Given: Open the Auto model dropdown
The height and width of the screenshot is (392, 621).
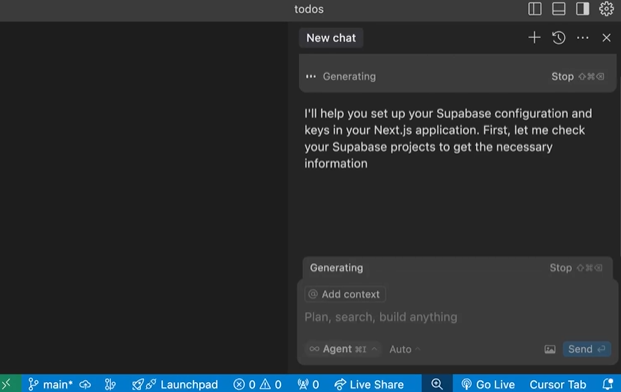Looking at the screenshot, I should click(x=404, y=349).
